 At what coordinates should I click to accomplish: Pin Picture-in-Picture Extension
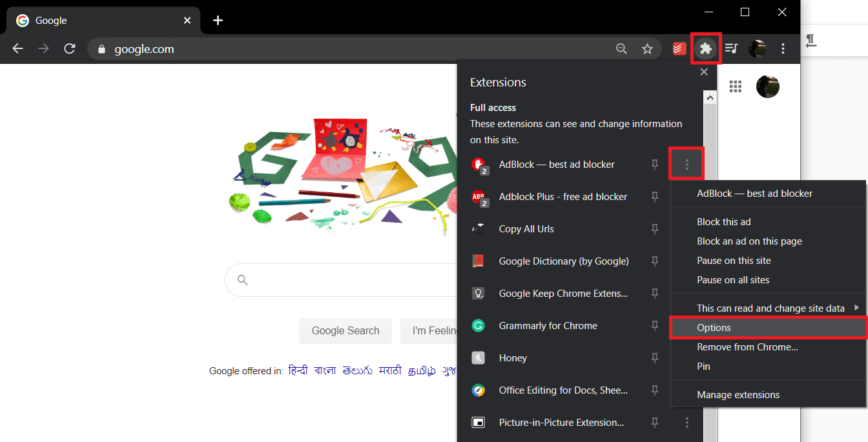(655, 423)
